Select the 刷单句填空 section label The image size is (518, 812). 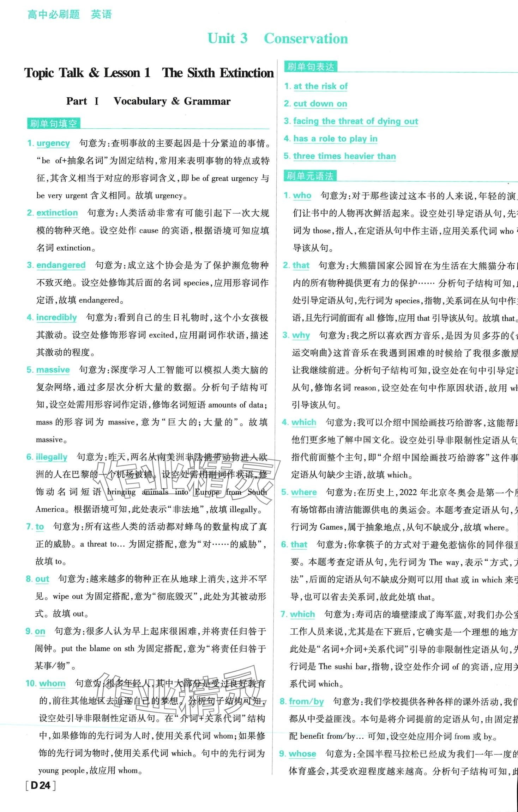pos(54,123)
